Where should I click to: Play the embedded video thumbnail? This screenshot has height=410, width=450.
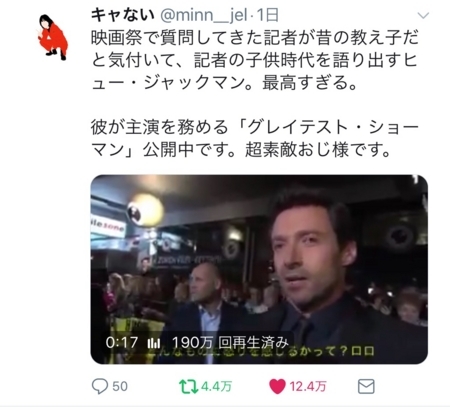tap(259, 269)
